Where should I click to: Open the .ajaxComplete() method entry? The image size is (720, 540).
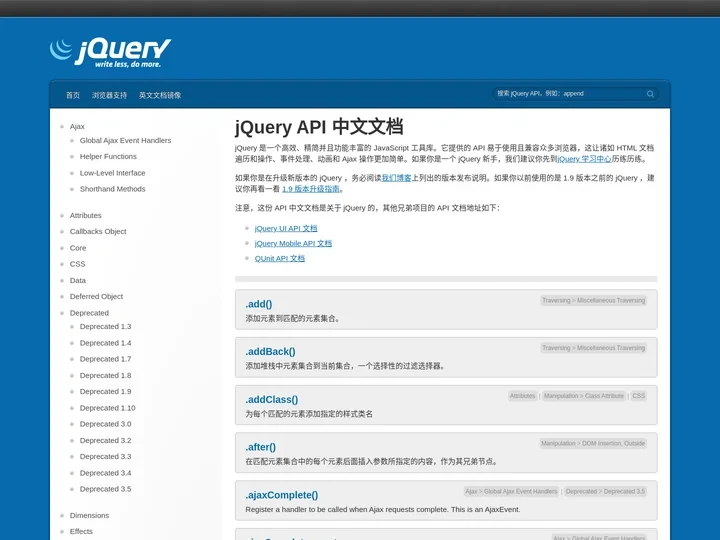click(281, 495)
